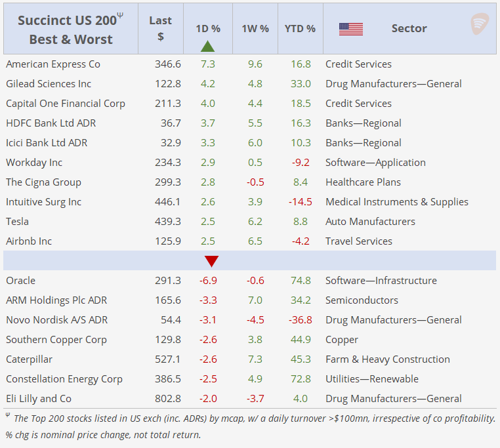Click Novo Nordisk A/S ADR name
The height and width of the screenshot is (448, 500).
[57, 320]
